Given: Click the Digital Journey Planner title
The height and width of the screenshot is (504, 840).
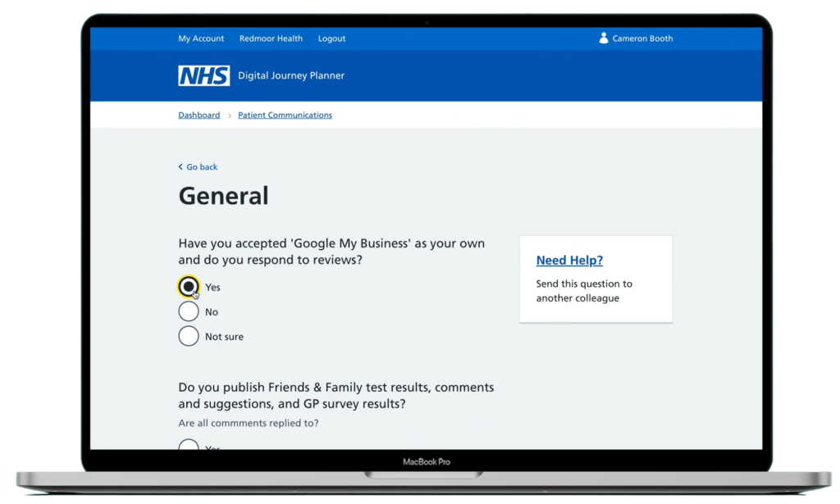Looking at the screenshot, I should [x=291, y=75].
